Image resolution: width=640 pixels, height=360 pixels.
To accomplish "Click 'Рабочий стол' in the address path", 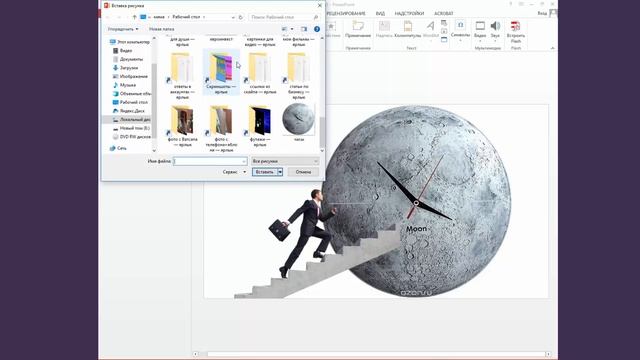I will [x=186, y=17].
